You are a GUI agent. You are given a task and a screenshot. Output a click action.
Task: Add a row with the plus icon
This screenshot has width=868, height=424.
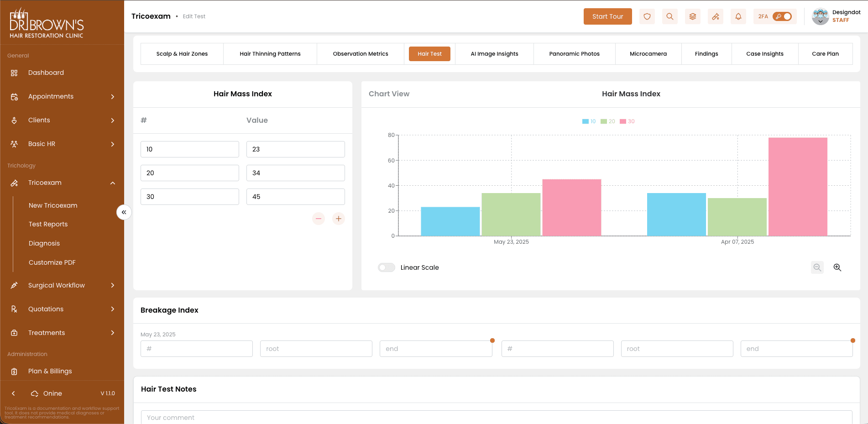click(x=338, y=219)
